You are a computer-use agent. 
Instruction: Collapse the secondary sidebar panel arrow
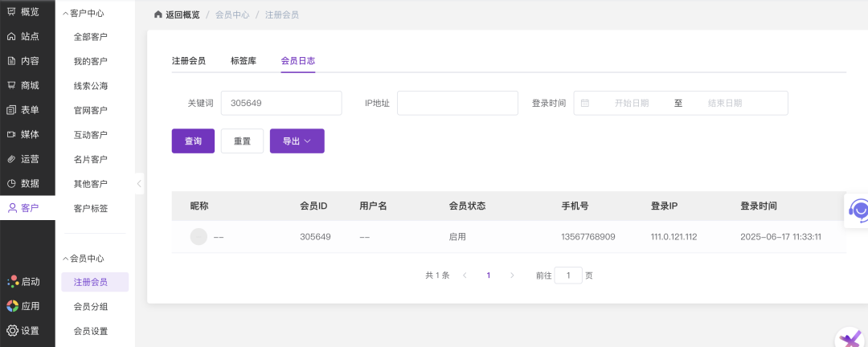(139, 184)
